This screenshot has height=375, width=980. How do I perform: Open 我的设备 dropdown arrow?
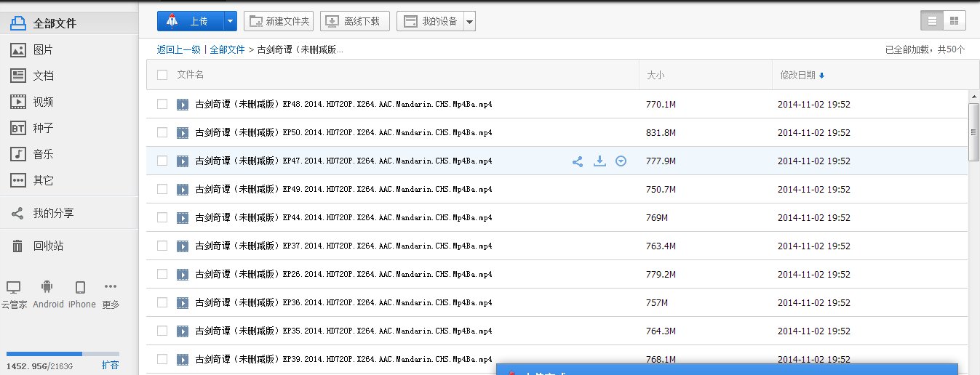tap(469, 22)
